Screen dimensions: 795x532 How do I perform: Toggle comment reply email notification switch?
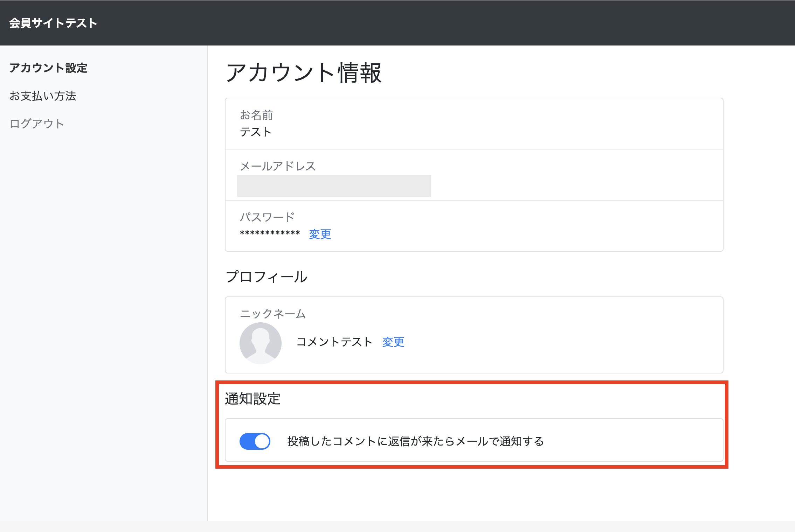[255, 441]
